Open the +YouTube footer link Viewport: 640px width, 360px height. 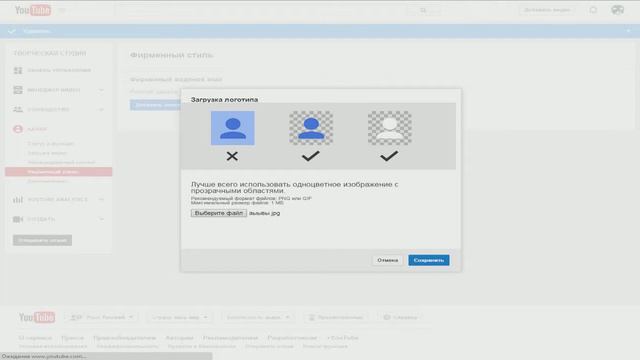coord(342,338)
